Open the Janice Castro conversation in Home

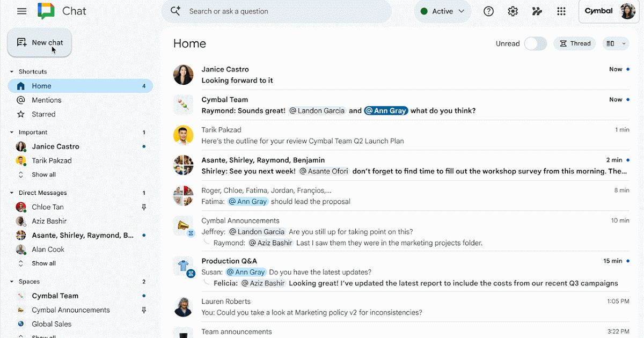(376, 75)
